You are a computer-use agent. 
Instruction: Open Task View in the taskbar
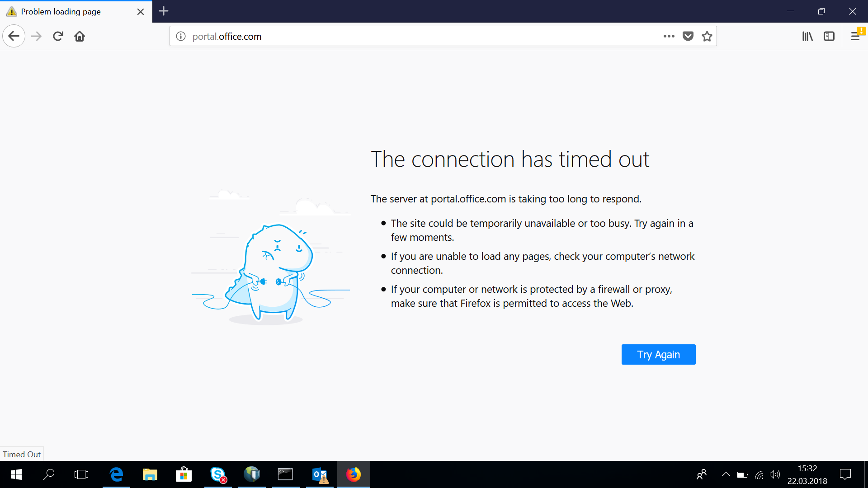pyautogui.click(x=81, y=474)
